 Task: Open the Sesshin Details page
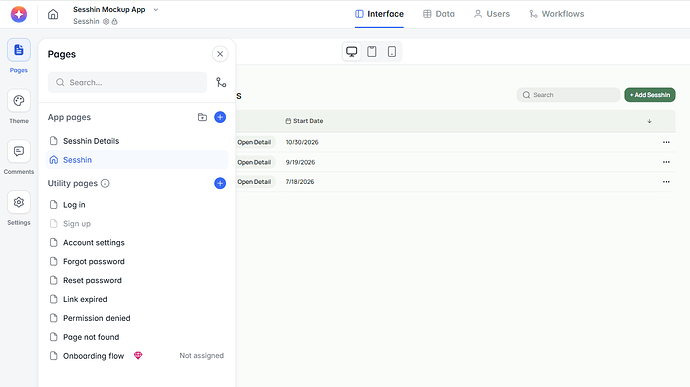point(137,141)
